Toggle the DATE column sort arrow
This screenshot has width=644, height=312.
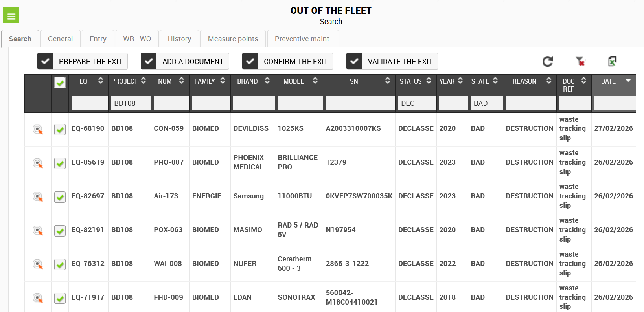tap(628, 81)
